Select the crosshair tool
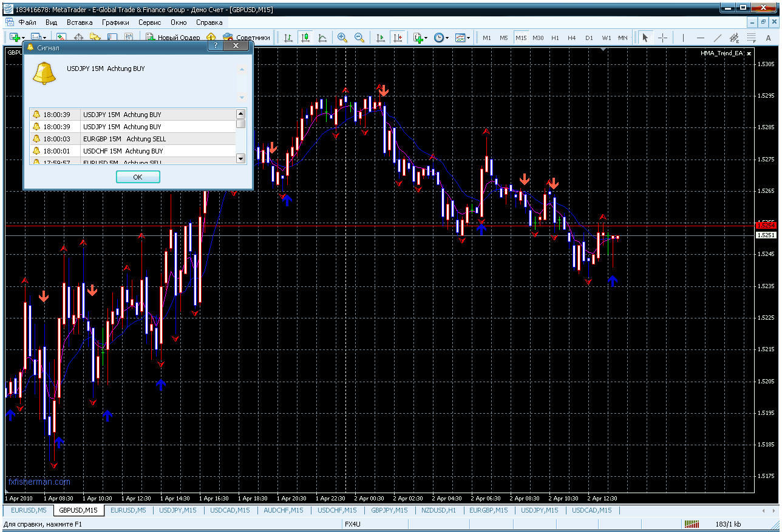The image size is (782, 532). [662, 38]
